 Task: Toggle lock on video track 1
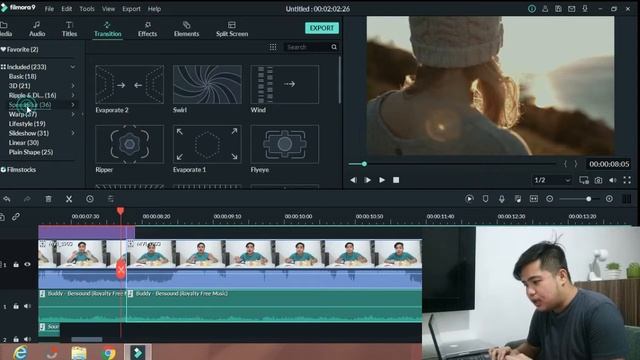16,264
